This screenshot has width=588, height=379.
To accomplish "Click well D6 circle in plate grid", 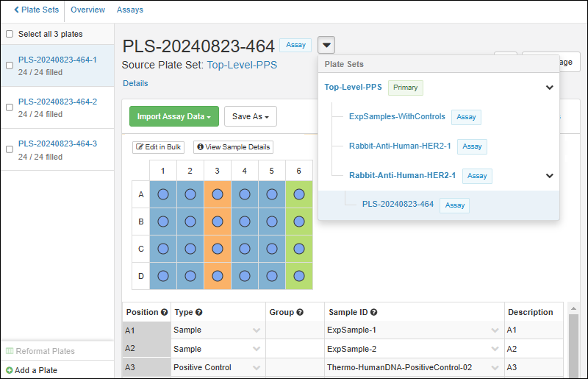I will pyautogui.click(x=299, y=276).
